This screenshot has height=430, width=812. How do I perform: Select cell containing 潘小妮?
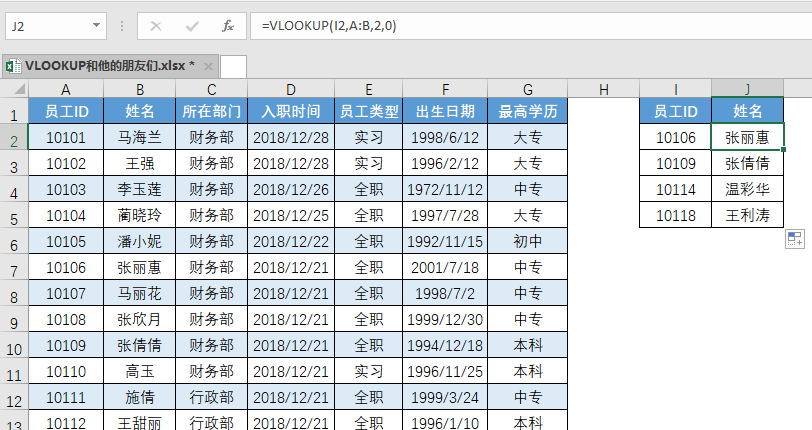[140, 241]
